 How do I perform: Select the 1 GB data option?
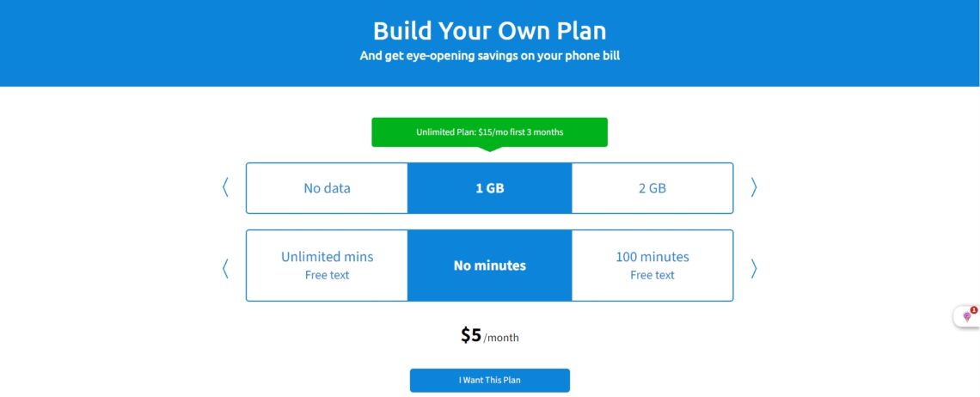tap(489, 188)
